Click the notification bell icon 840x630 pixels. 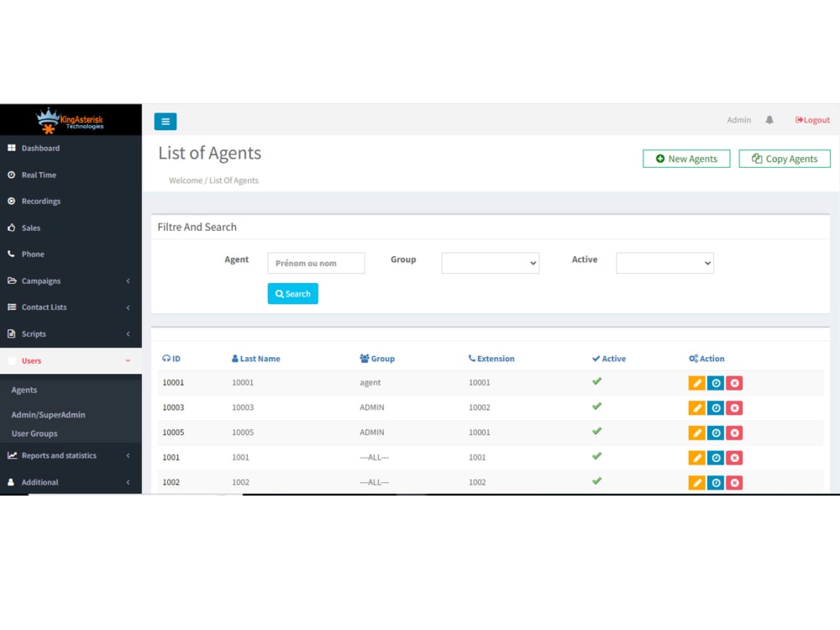click(x=770, y=119)
